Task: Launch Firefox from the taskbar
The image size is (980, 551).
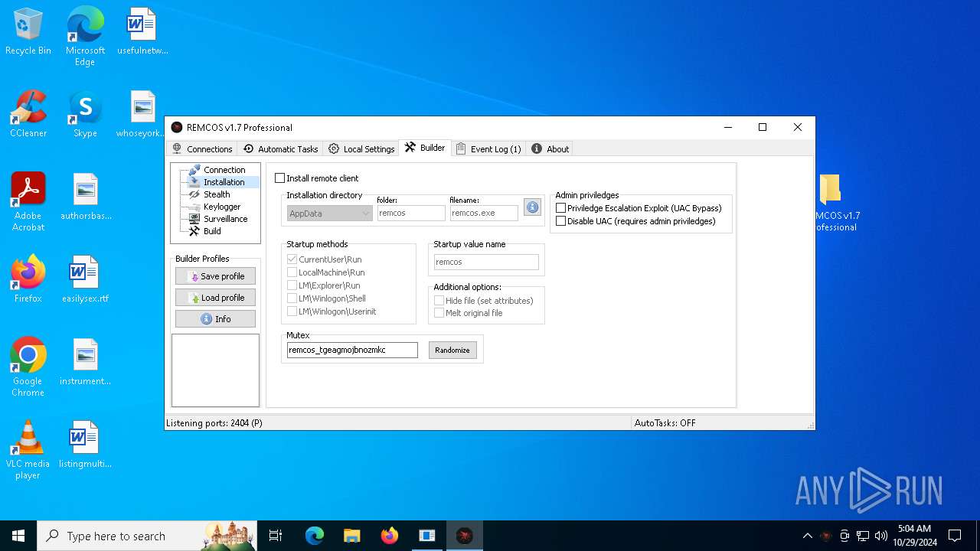Action: coord(390,536)
